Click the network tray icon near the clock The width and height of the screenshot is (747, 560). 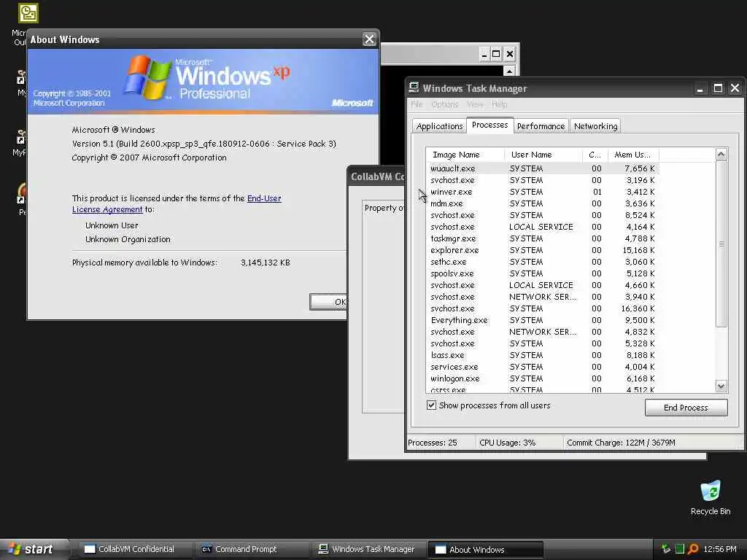[x=667, y=549]
